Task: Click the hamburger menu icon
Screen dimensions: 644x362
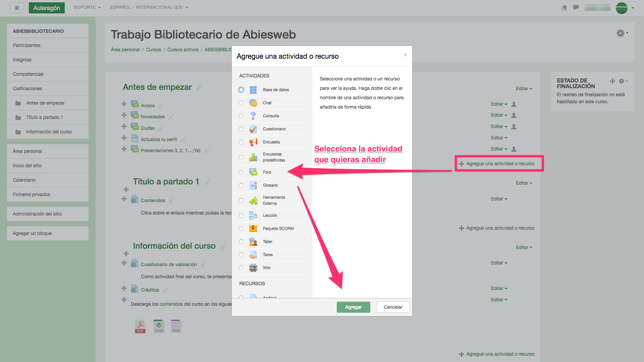Action: tap(17, 8)
